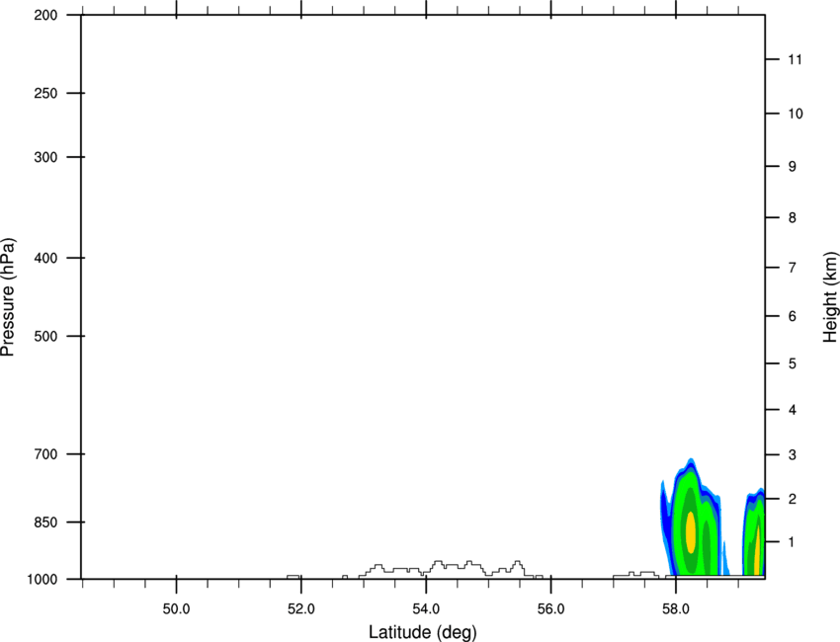Select the 1000 pressure tick label
The height and width of the screenshot is (642, 840).
42,580
